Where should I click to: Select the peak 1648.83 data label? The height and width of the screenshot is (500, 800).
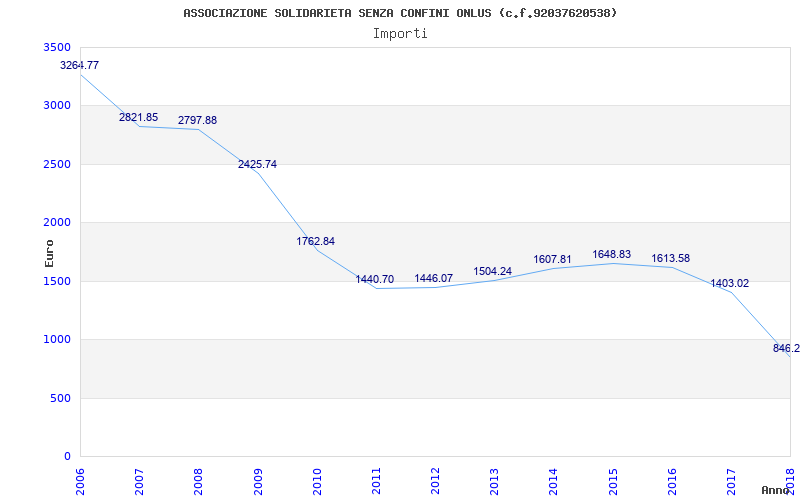point(611,255)
